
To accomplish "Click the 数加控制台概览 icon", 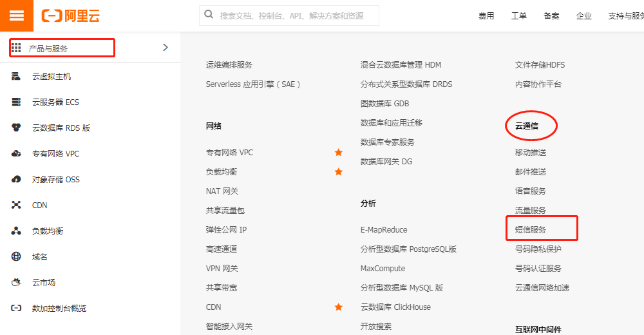I will [x=16, y=308].
